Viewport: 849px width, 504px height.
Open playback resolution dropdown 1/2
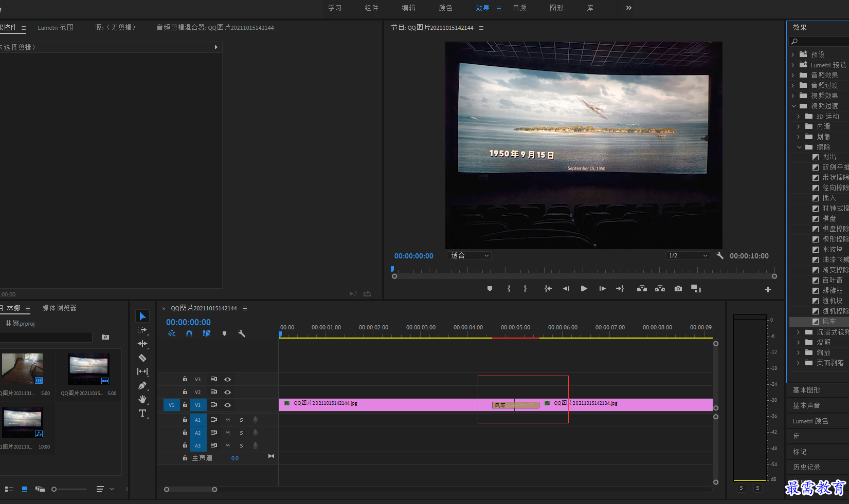[688, 255]
